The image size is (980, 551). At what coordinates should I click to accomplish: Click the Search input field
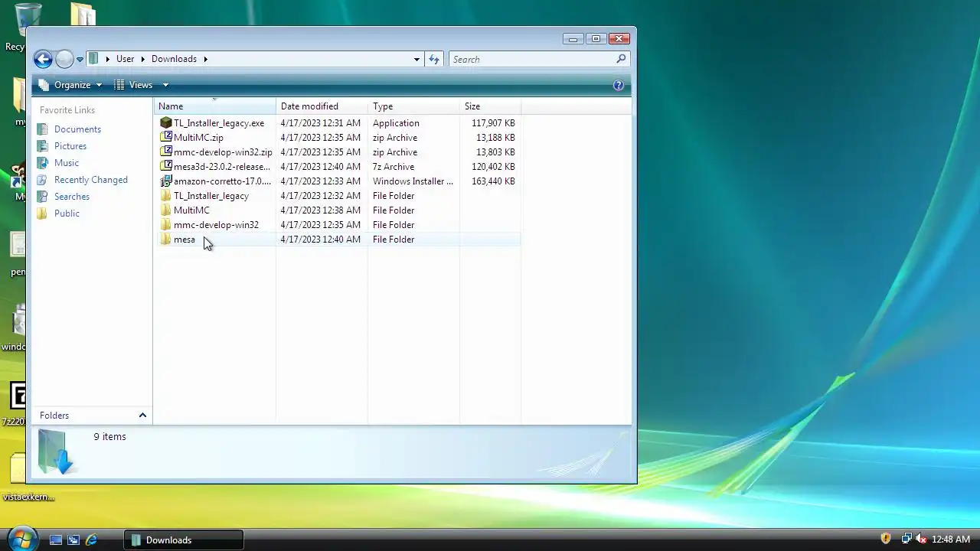[532, 59]
